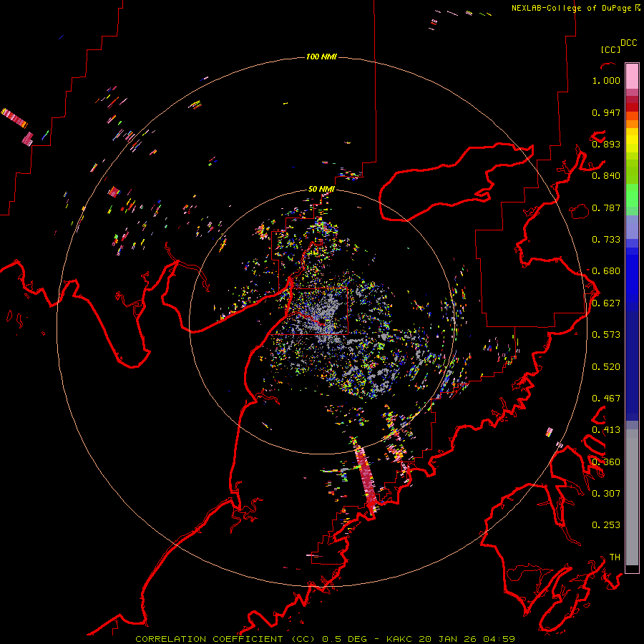This screenshot has height=644, width=644.
Task: Pick the gray color bar segment near 0.307
Action: click(632, 497)
